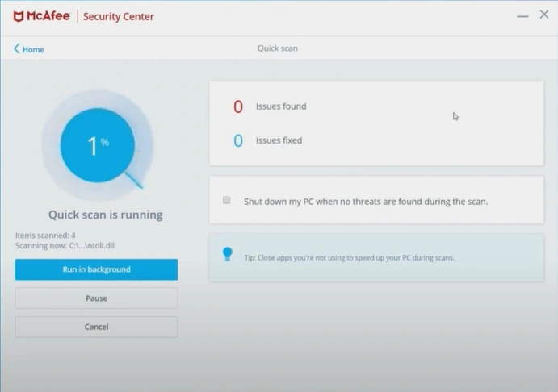Pause the quick scan

(x=96, y=298)
